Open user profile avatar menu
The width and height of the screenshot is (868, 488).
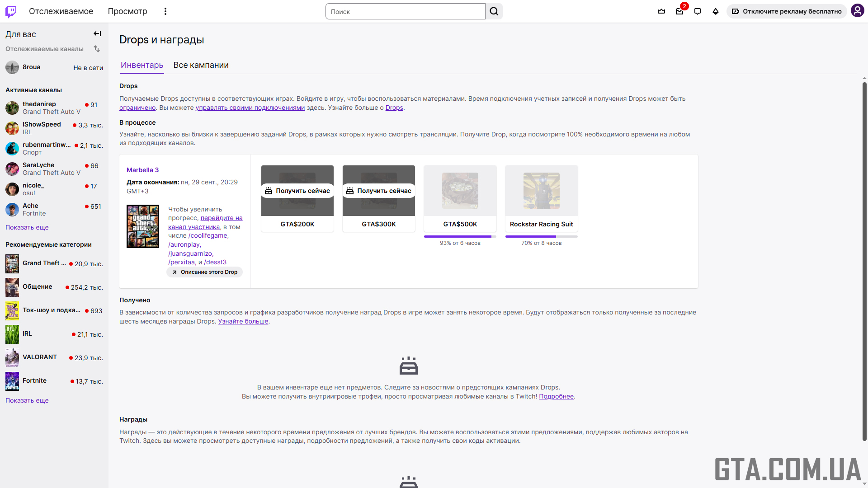[x=857, y=11]
